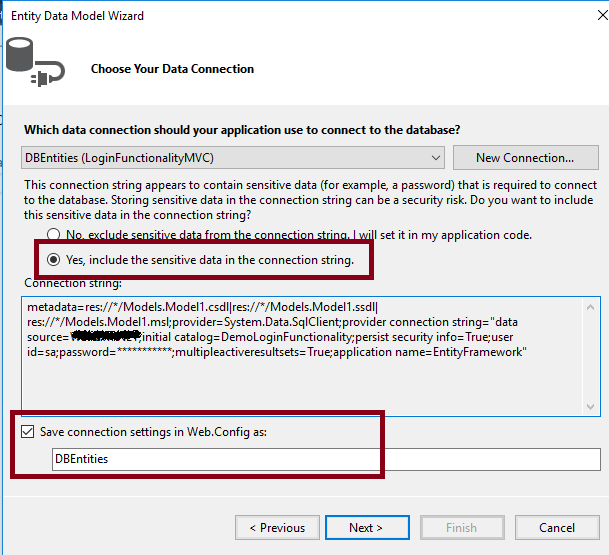609x555 pixels.
Task: Proceed with the Next button
Action: (366, 527)
